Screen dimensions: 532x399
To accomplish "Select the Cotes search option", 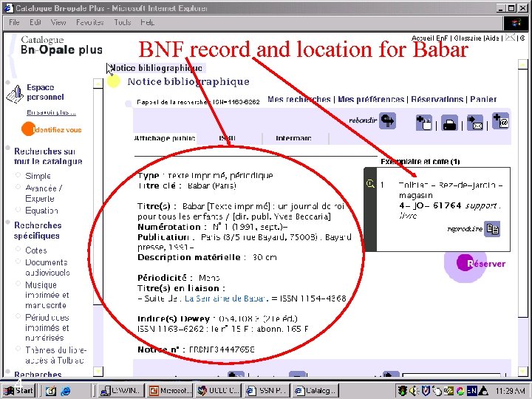I will [x=18, y=249].
